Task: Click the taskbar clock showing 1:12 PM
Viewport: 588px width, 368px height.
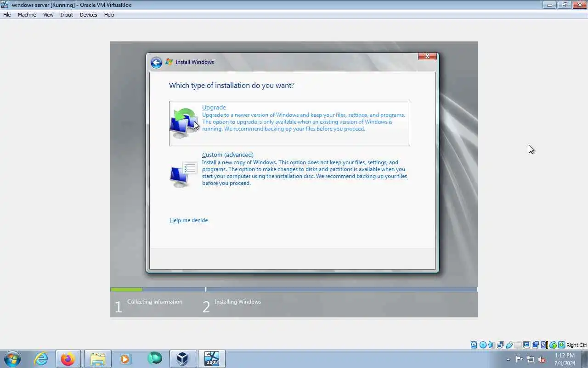Action: coord(565,359)
